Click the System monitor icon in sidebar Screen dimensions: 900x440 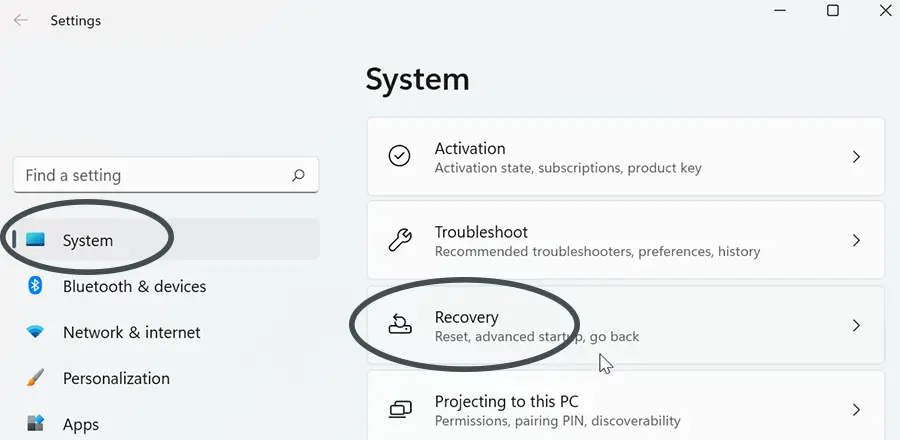click(35, 239)
